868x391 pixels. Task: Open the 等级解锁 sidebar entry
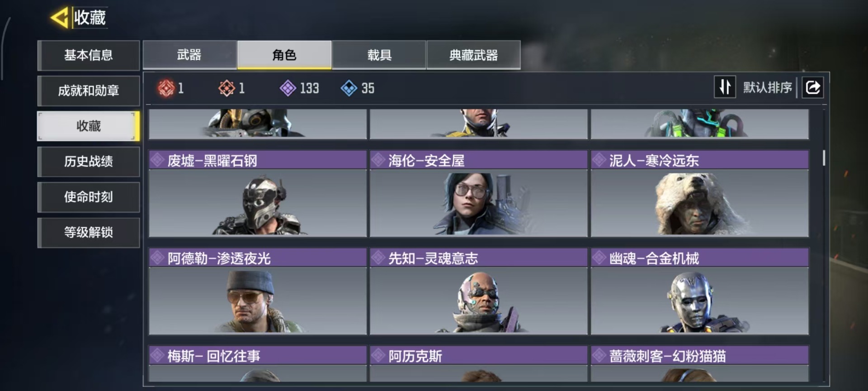click(89, 233)
